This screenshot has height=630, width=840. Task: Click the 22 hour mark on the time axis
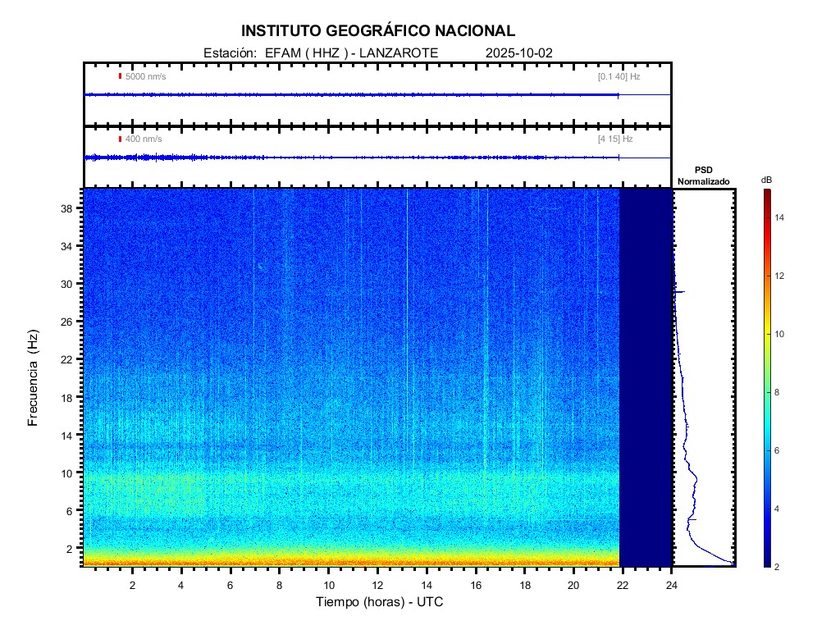[x=623, y=585]
